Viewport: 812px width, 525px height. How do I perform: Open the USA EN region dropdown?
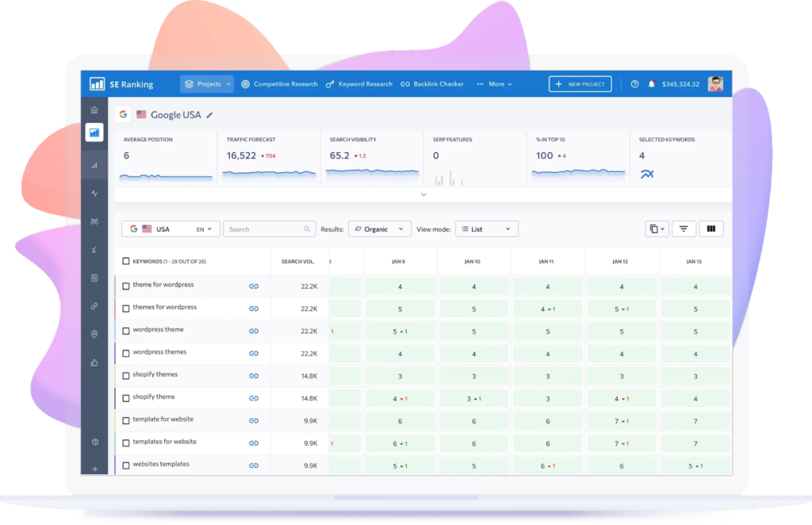tap(170, 229)
